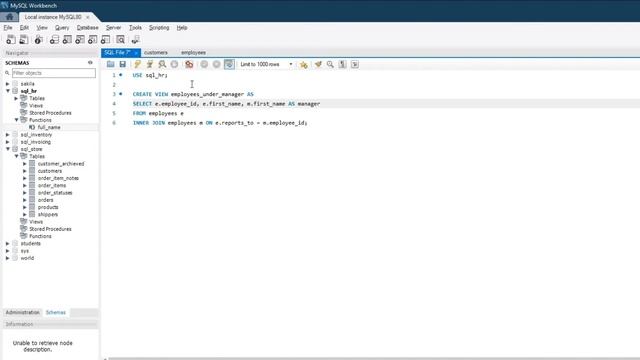Open an SQL script file from main toolbar
Viewport: 640px width, 360px height.
pyautogui.click(x=24, y=40)
